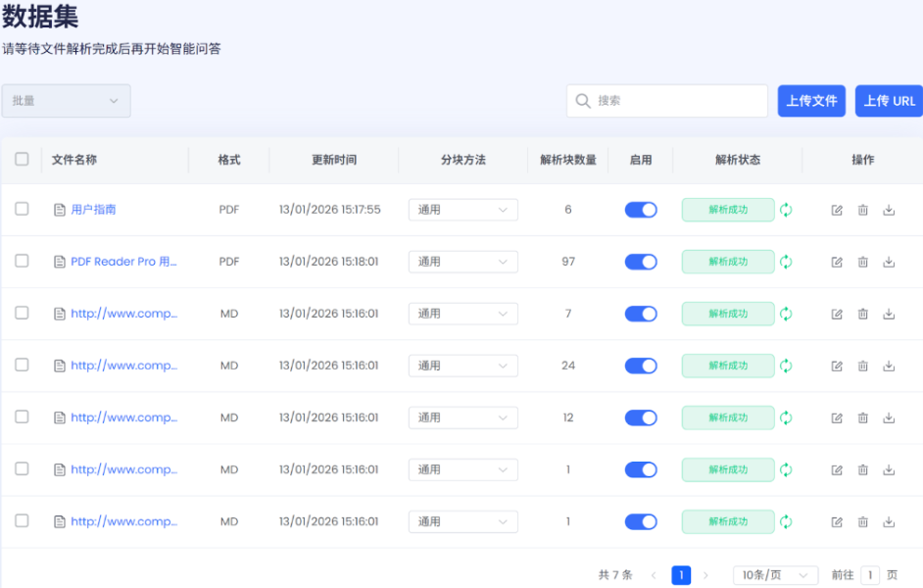923x588 pixels.
Task: Click the next page arrow
Action: [x=705, y=575]
